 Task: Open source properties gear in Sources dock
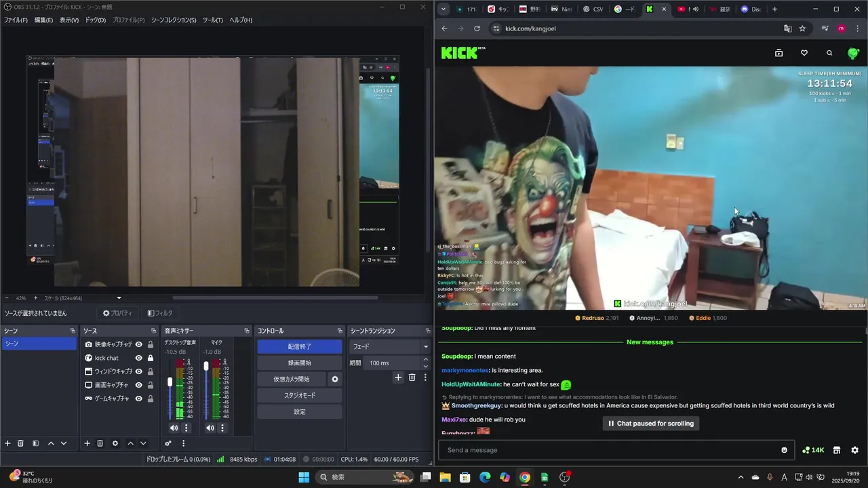coord(115,443)
